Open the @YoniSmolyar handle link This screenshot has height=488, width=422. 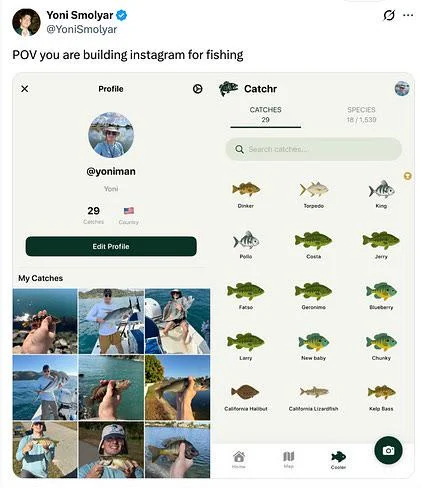[x=82, y=29]
